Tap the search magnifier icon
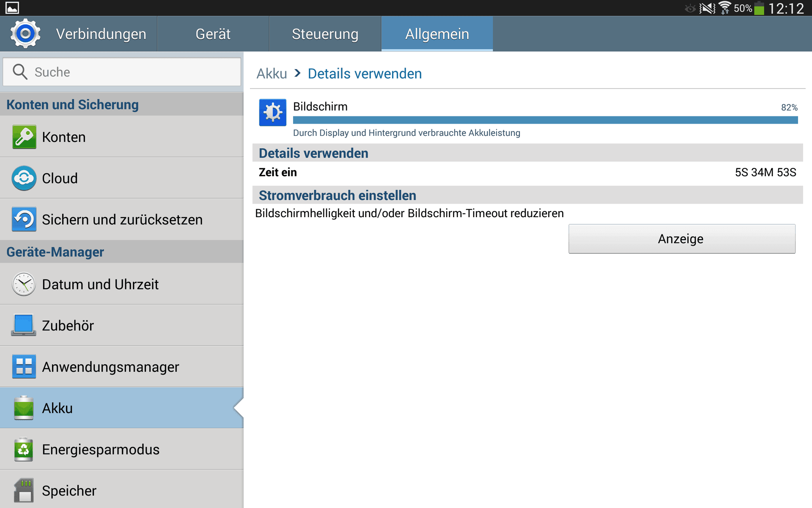The width and height of the screenshot is (812, 508). pos(20,72)
